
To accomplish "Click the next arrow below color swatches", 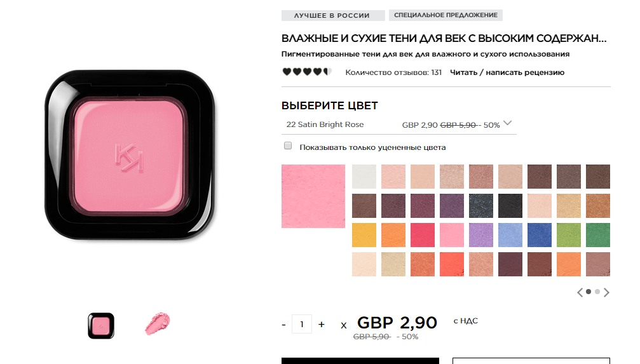I will 606,292.
